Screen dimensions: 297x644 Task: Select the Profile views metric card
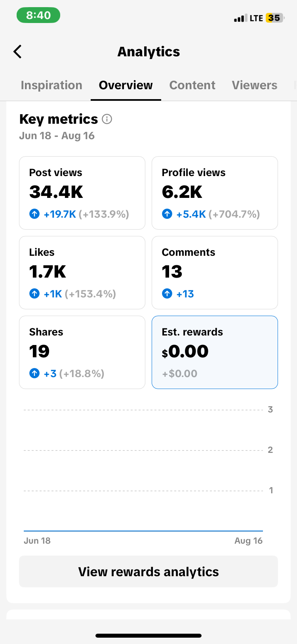pos(215,193)
